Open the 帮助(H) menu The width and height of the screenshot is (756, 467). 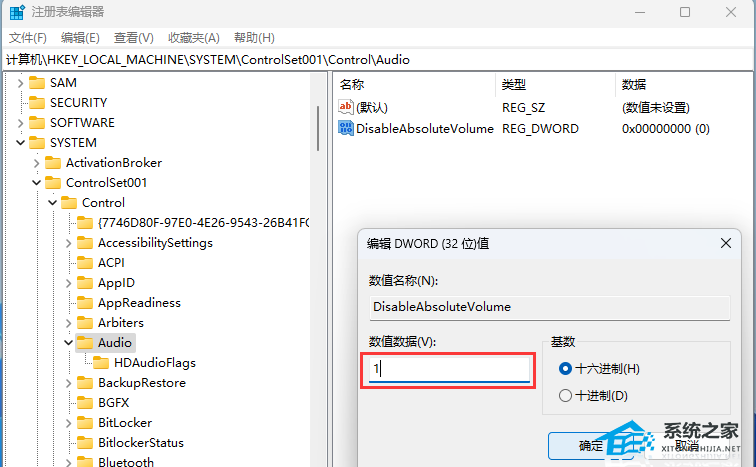click(254, 38)
